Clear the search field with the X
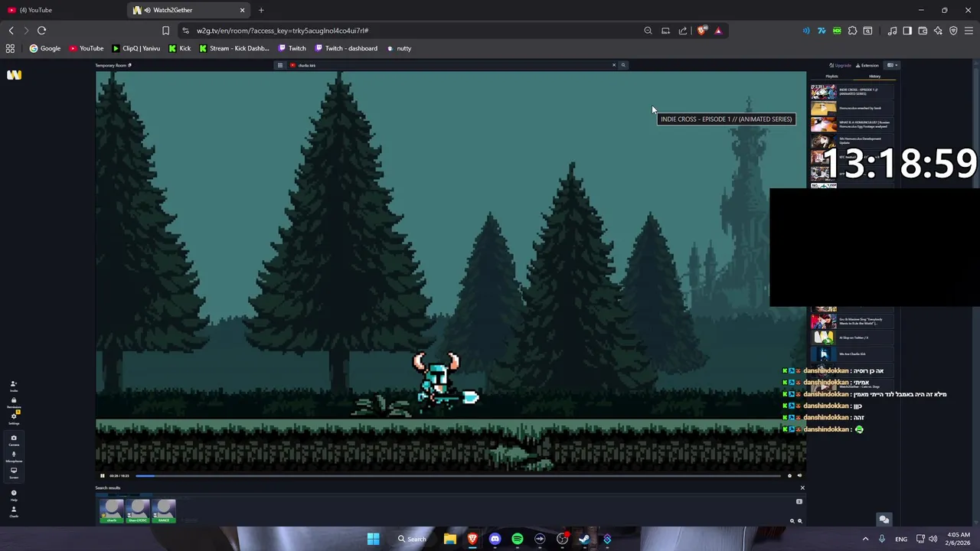This screenshot has width=980, height=551. (x=613, y=65)
